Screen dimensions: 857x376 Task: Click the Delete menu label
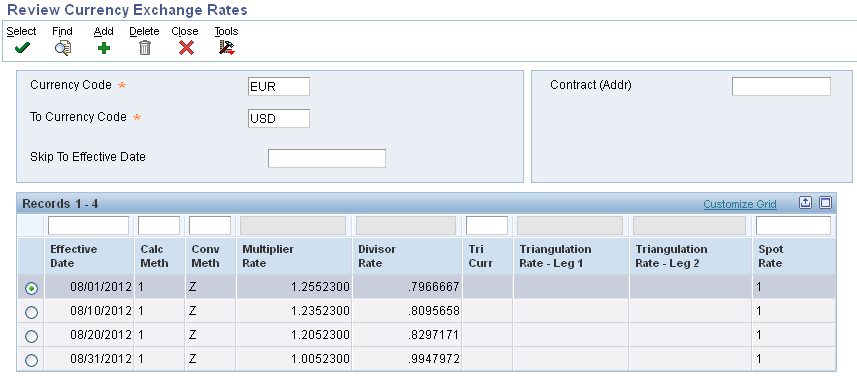[x=144, y=31]
